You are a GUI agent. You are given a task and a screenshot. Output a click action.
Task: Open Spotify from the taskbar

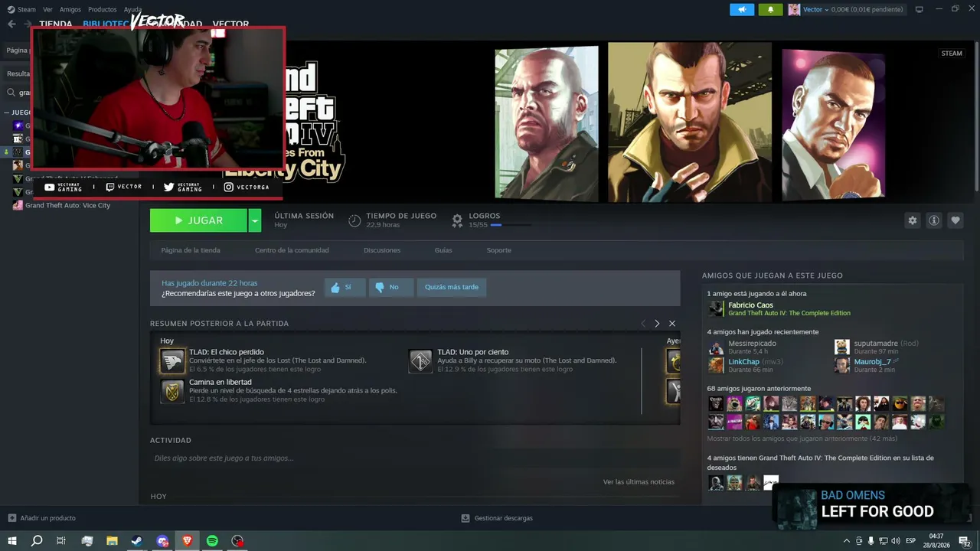point(212,541)
